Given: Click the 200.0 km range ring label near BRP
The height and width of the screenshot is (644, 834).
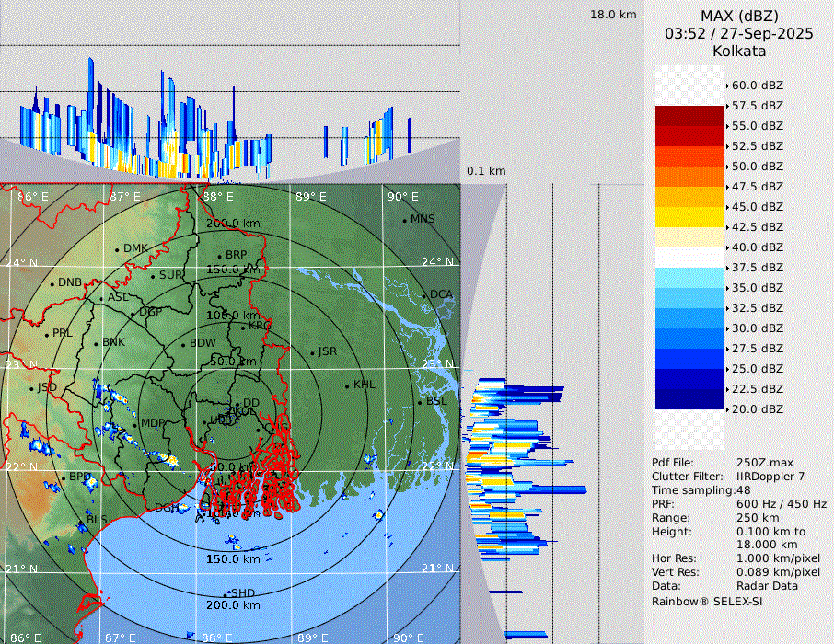Looking at the screenshot, I should 233,224.
